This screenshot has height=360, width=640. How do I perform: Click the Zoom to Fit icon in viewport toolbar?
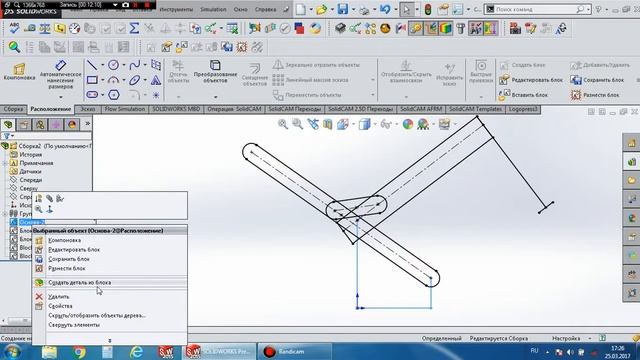tap(282, 124)
